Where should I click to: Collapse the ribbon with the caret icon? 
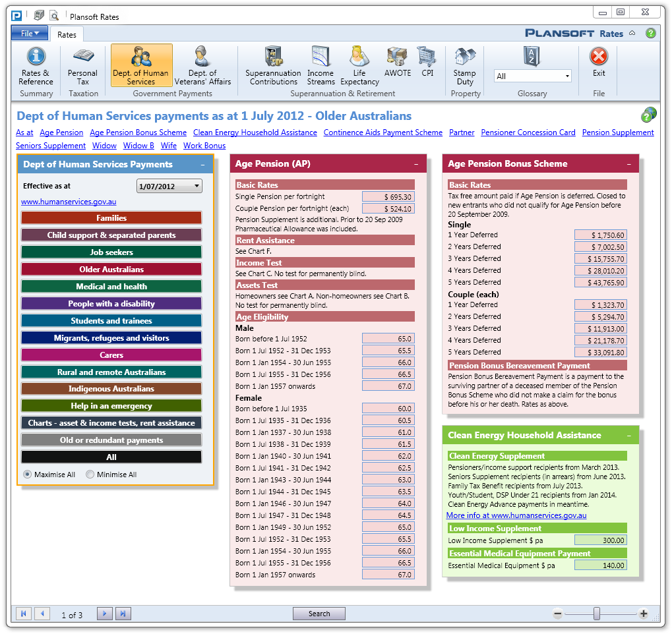click(632, 33)
